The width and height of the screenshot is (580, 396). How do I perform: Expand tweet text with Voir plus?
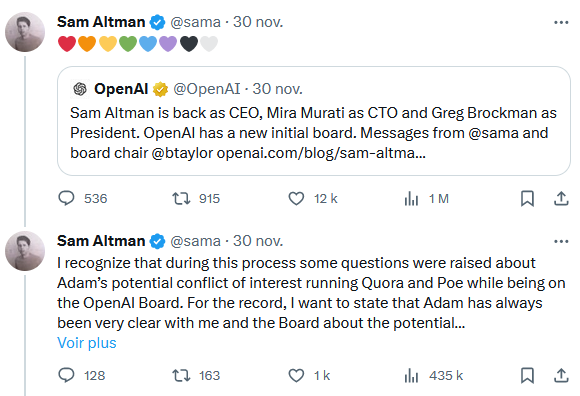87,343
